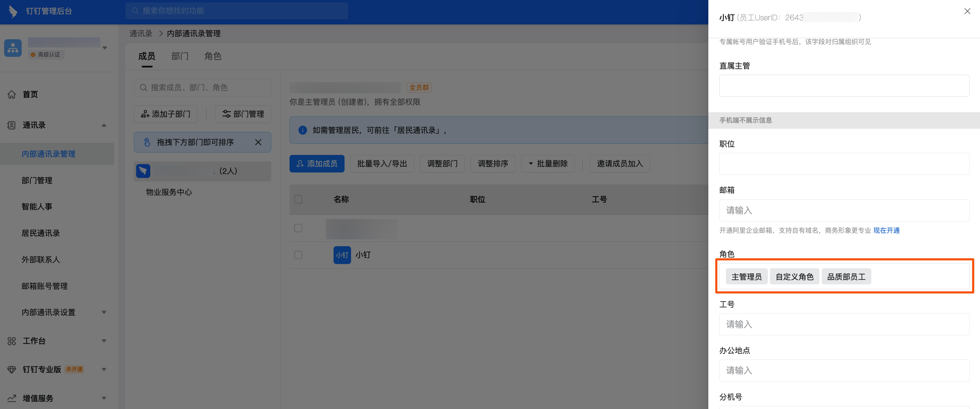Viewport: 980px width, 409px height.
Task: Click the 工作台 grid icon
Action: [12, 341]
